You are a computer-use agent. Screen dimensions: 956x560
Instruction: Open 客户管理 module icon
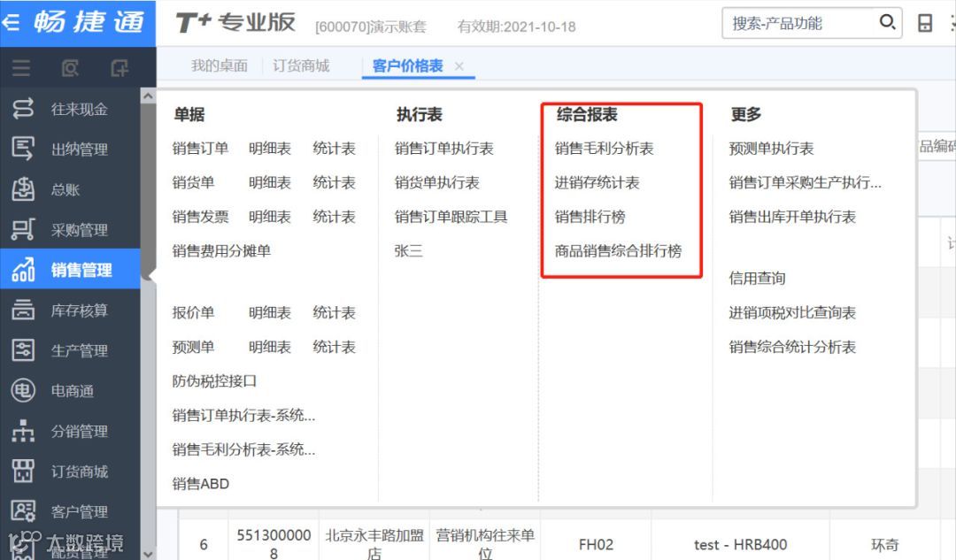tap(23, 510)
